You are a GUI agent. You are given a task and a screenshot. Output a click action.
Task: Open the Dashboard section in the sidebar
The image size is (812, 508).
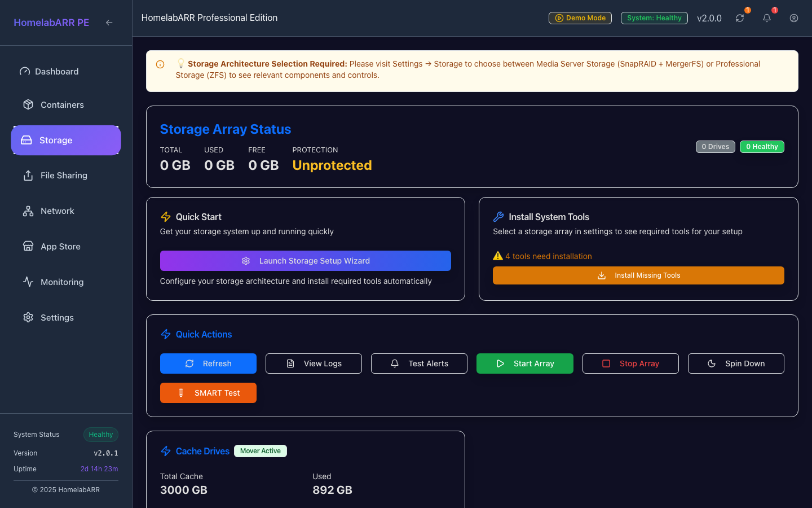coord(56,71)
